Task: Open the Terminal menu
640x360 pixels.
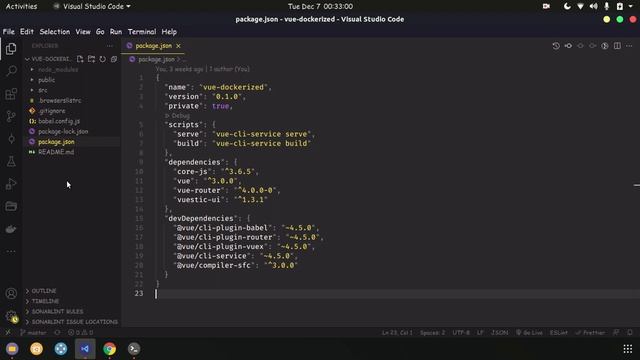Action: [x=142, y=32]
